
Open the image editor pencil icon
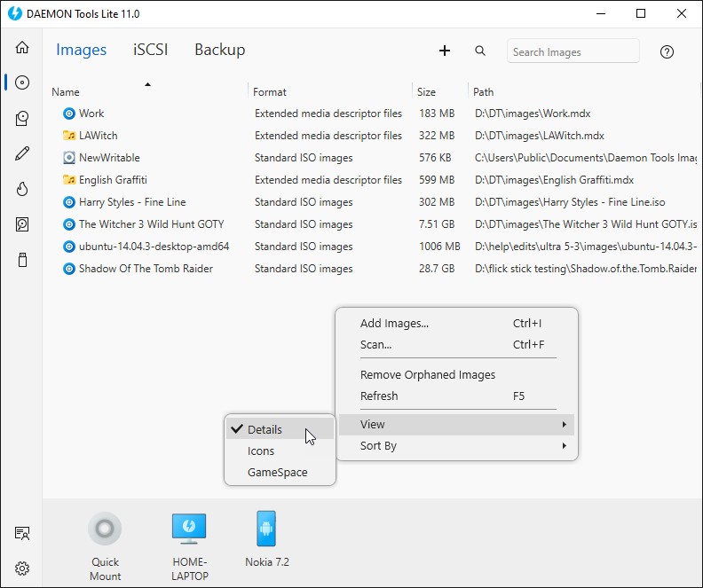click(22, 153)
